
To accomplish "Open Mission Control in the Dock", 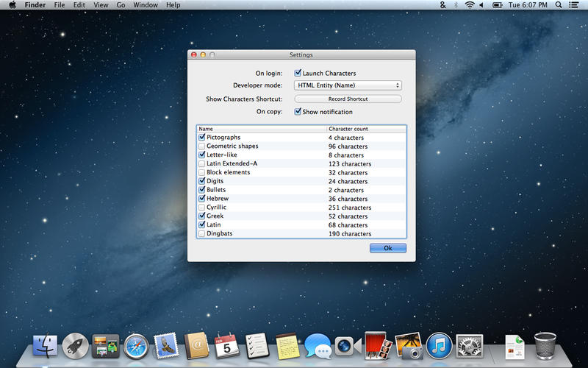I will (106, 346).
